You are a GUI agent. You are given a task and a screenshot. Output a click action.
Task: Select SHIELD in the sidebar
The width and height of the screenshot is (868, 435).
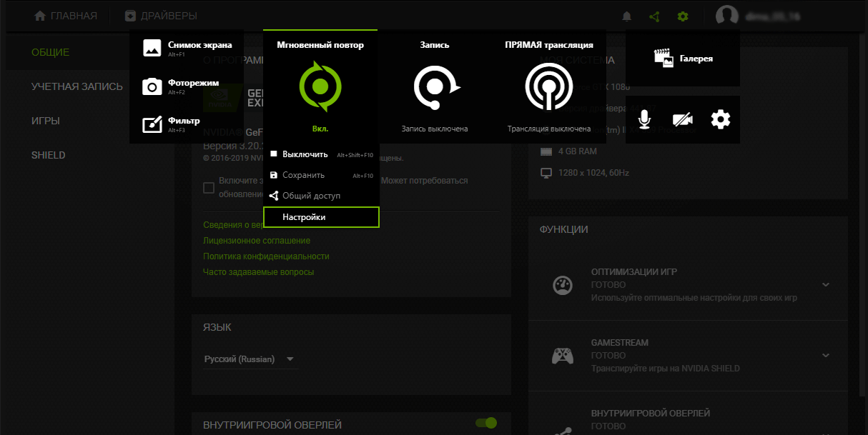coord(49,155)
